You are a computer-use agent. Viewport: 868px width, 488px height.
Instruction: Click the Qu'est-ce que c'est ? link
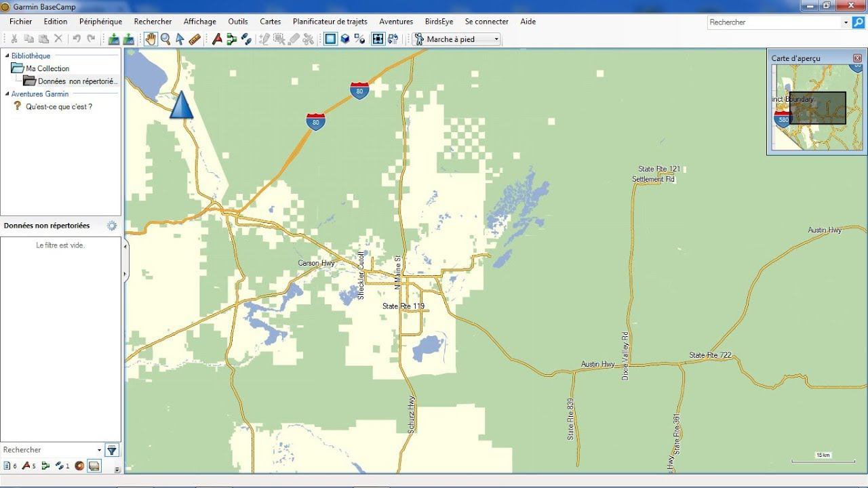point(58,106)
